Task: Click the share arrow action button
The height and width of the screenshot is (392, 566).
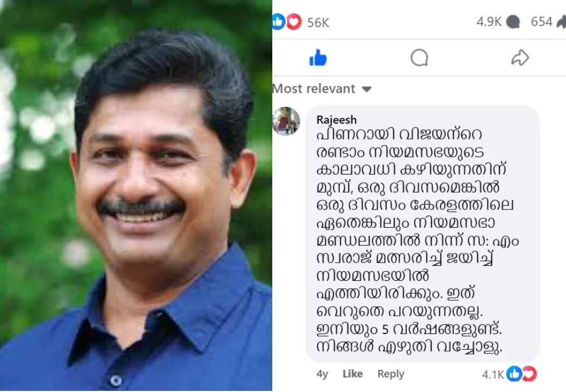Action: tap(520, 58)
